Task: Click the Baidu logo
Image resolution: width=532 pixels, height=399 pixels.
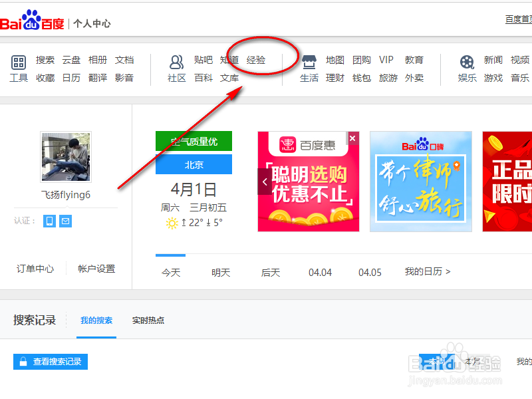Action: (32, 21)
